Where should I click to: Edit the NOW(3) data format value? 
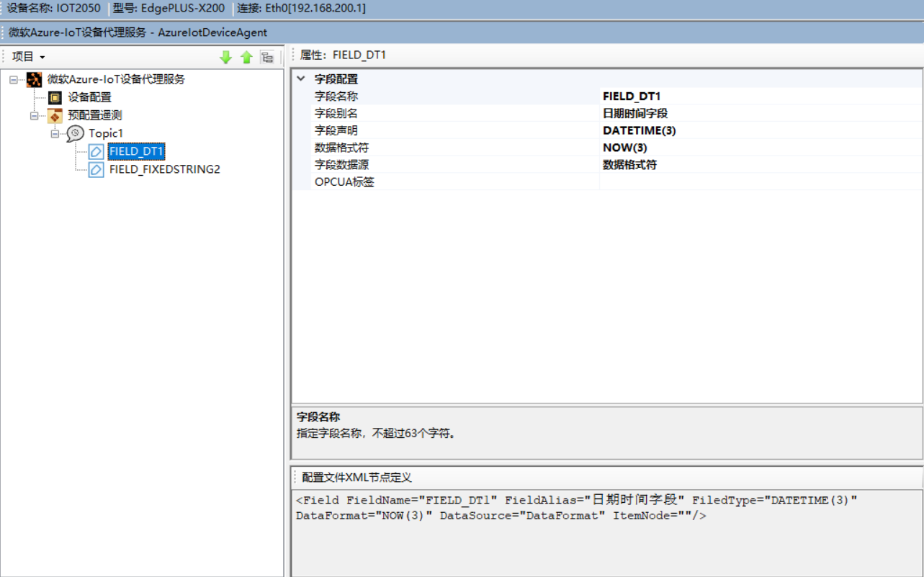pyautogui.click(x=761, y=148)
